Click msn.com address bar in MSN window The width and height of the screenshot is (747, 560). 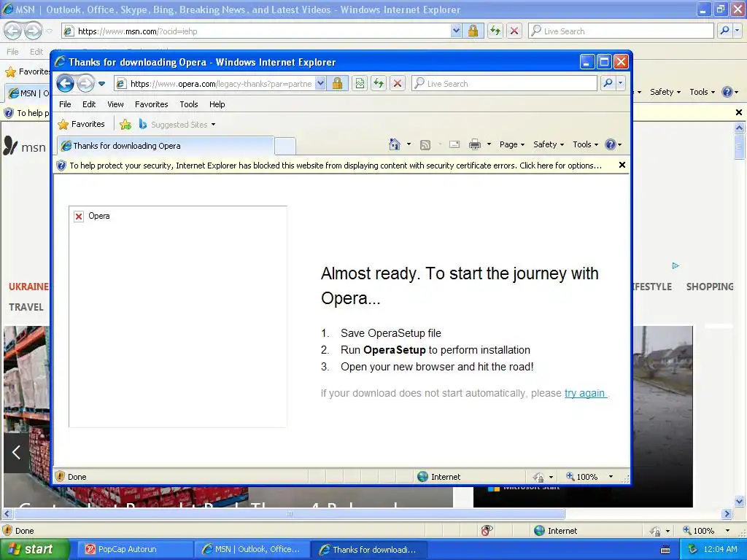coord(256,31)
